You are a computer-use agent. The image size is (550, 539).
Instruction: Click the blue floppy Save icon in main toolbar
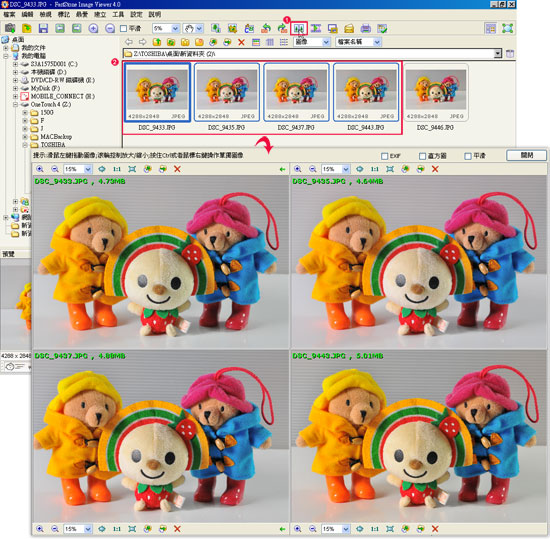pos(43,28)
